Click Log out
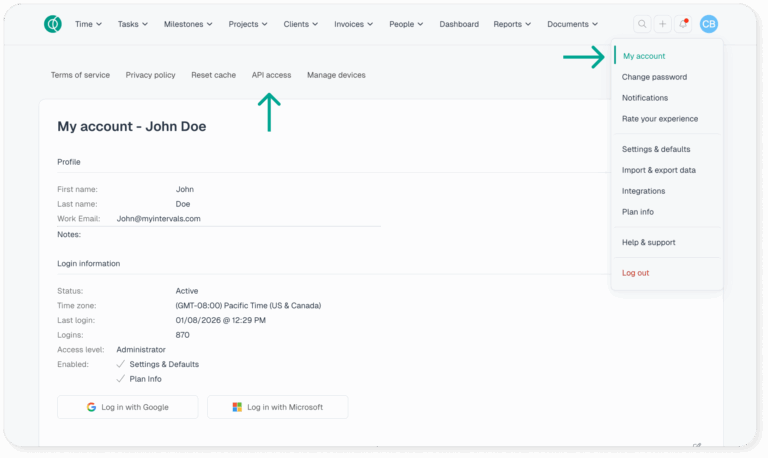This screenshot has width=768, height=458. 635,273
